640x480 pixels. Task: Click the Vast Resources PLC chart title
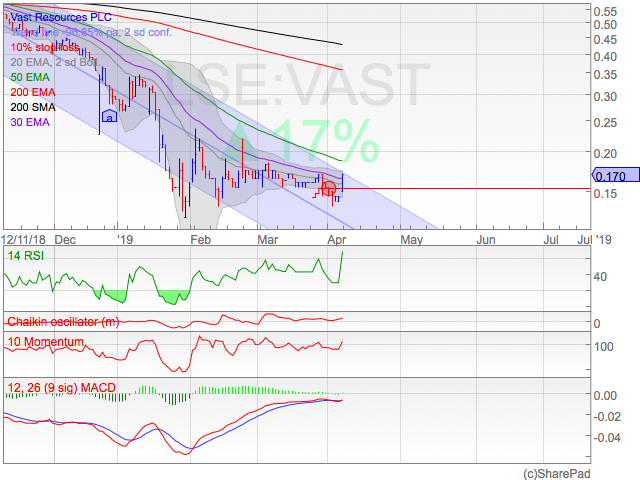(x=61, y=17)
